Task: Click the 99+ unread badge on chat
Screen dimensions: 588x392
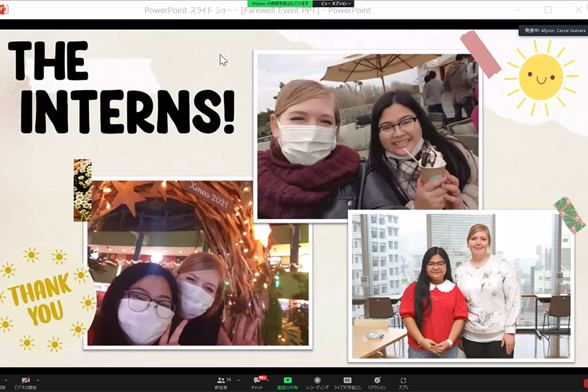Action: [x=263, y=378]
